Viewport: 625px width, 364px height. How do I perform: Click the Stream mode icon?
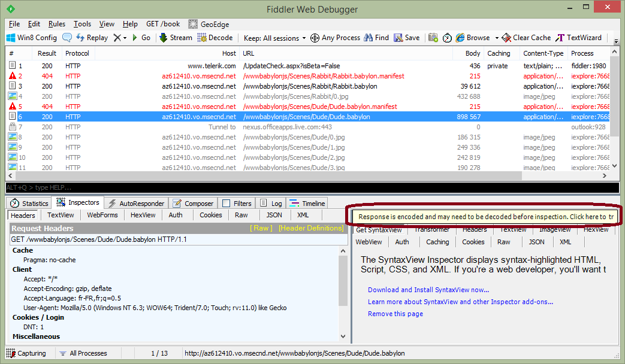click(x=164, y=38)
